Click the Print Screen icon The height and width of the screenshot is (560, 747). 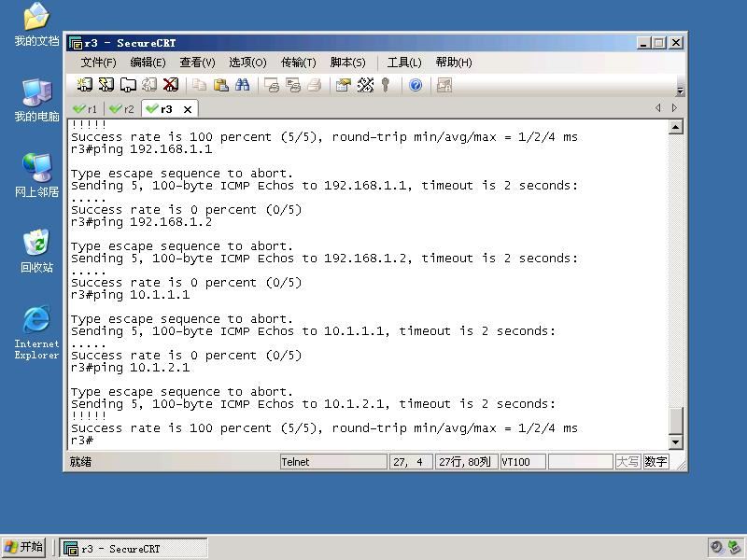pyautogui.click(x=272, y=85)
